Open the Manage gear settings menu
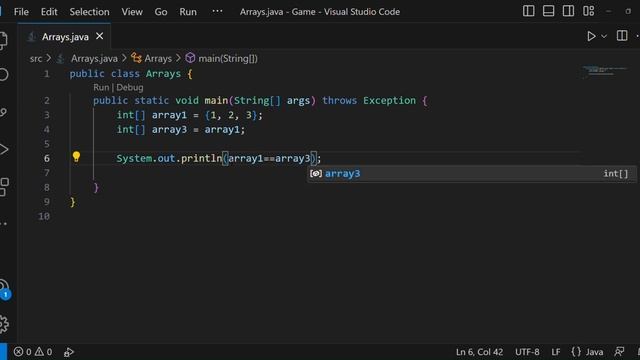Screen dimensions: 640x360 (4, 324)
